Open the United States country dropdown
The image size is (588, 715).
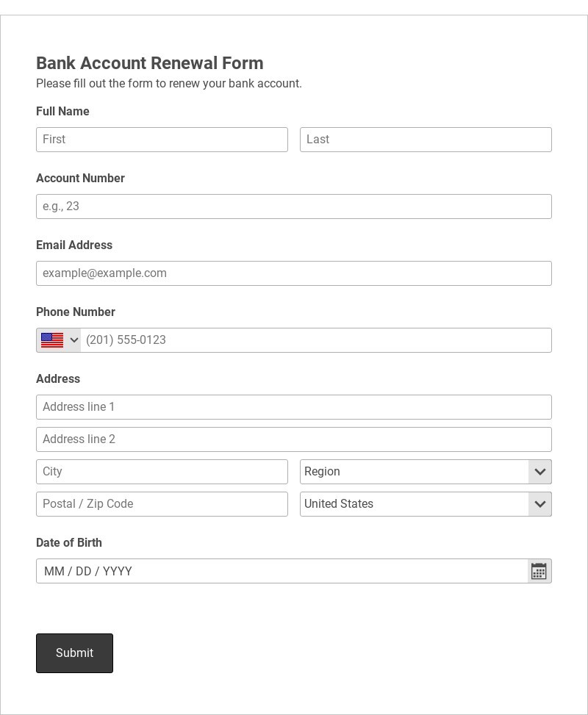tap(426, 504)
